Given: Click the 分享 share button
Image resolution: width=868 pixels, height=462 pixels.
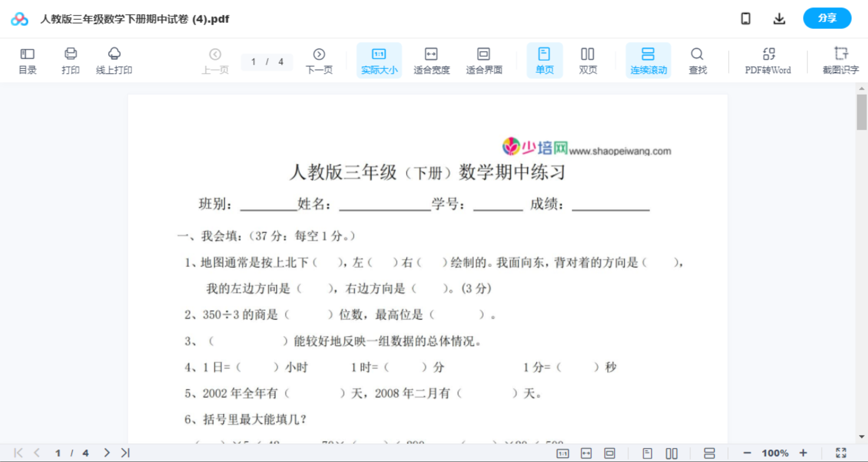Looking at the screenshot, I should coord(827,18).
